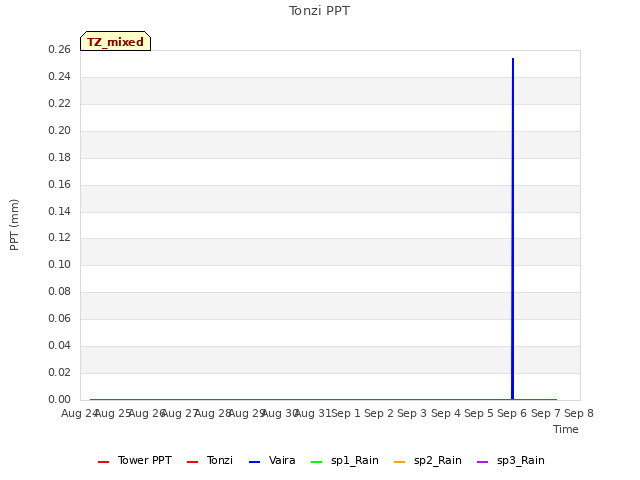Click the Tonzi PPT chart title
This screenshot has height=480, width=640.
[319, 11]
